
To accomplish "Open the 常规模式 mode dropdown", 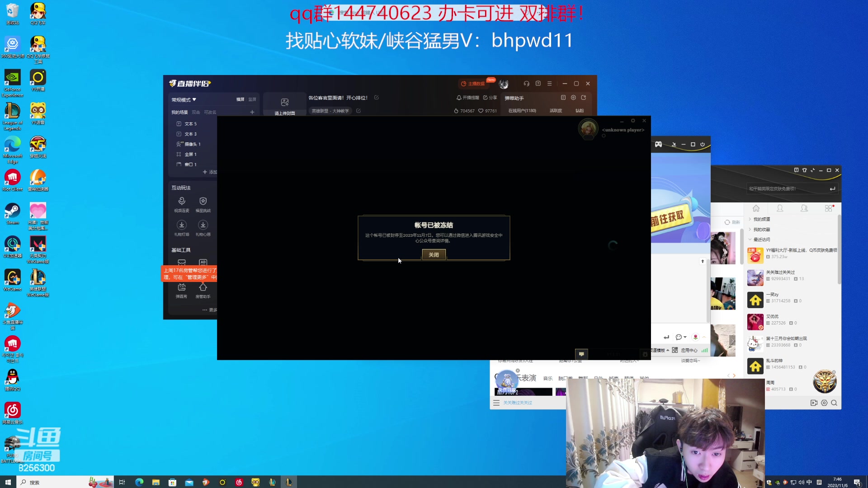I will click(184, 99).
